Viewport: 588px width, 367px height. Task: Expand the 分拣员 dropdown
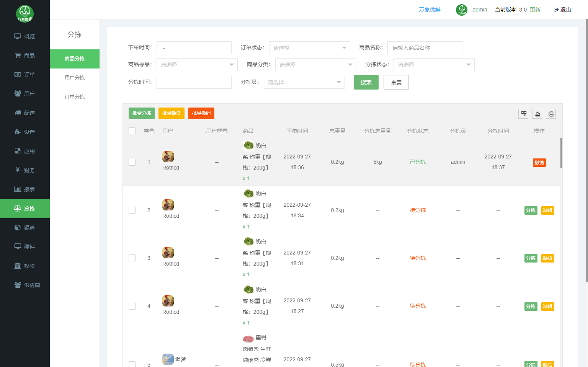pos(304,82)
